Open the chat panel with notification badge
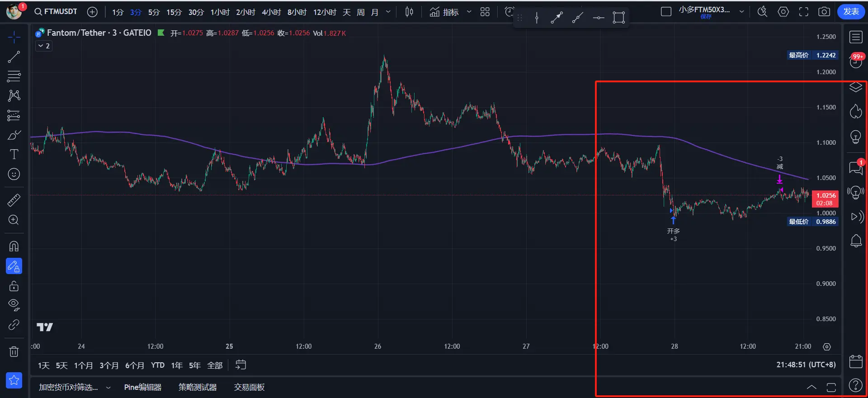Image resolution: width=868 pixels, height=398 pixels. pyautogui.click(x=856, y=168)
